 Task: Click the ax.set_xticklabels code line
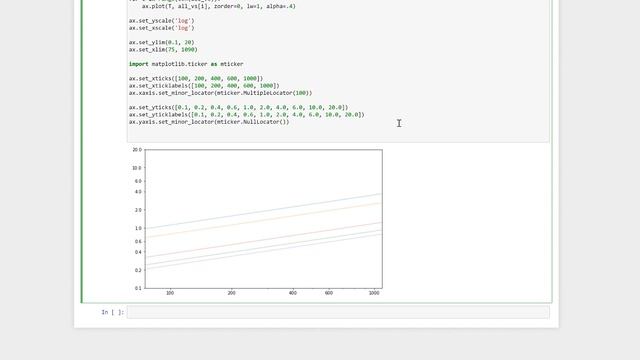[x=204, y=86]
